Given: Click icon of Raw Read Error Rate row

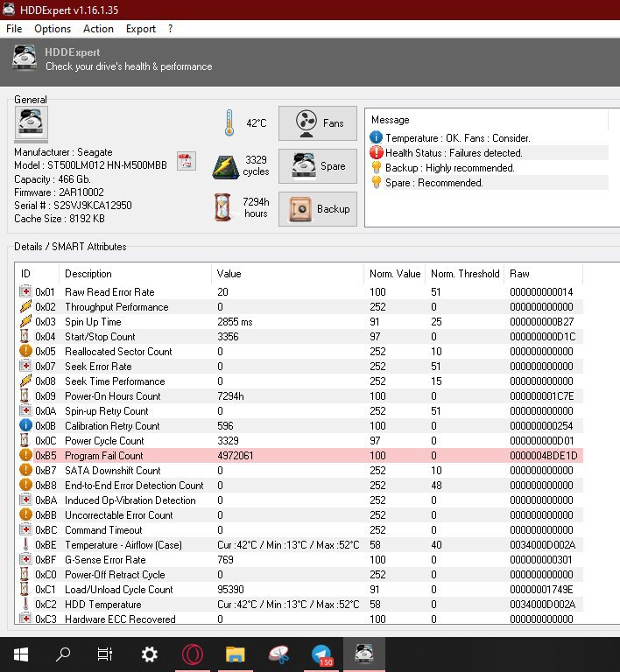Looking at the screenshot, I should pos(25,291).
